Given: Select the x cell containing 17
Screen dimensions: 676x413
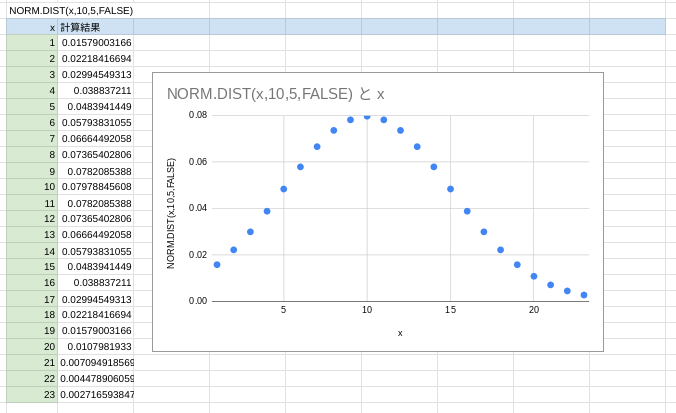Looking at the screenshot, I should [32, 299].
